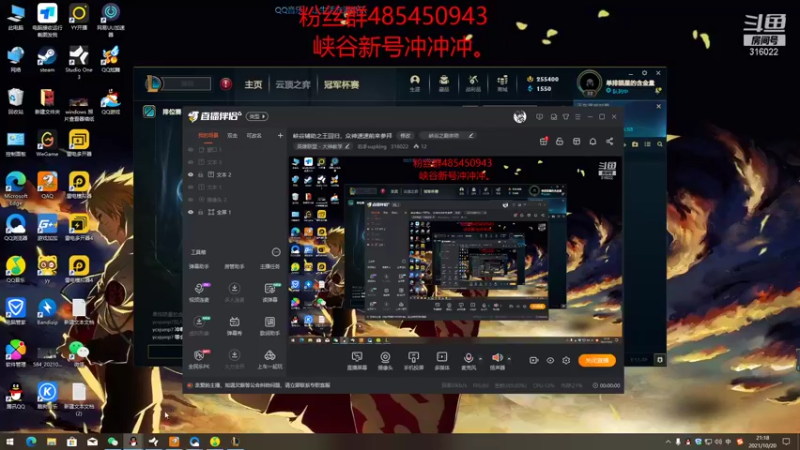This screenshot has height=450, width=800.
Task: Toggle lock on 全屏 1 layer
Action: [x=201, y=212]
